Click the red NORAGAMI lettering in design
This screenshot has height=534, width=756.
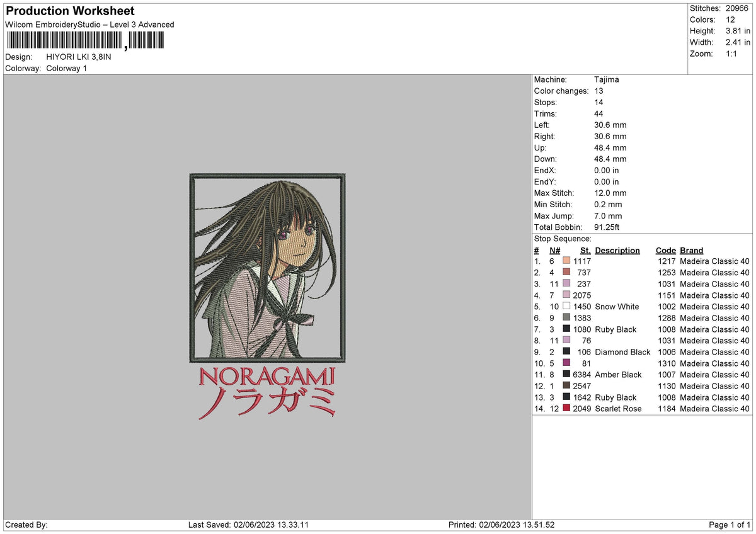pyautogui.click(x=266, y=377)
